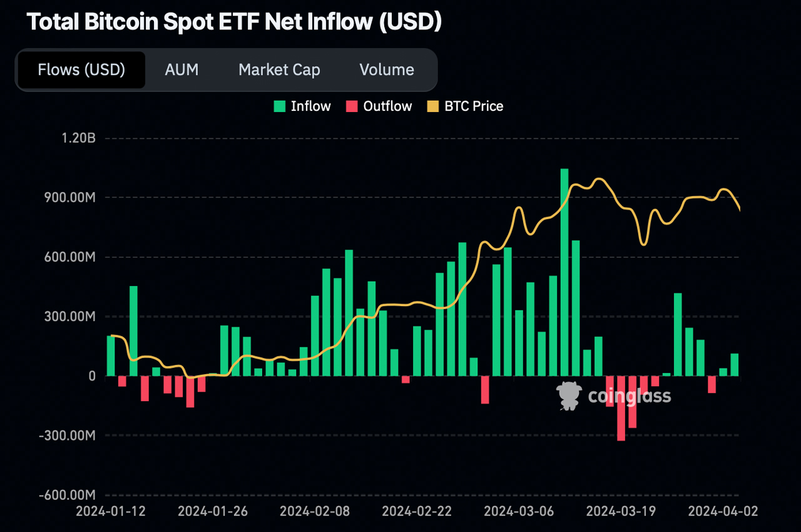Screen dimensions: 801x532
Task: Toggle the Outflow series visibility
Action: click(x=379, y=106)
